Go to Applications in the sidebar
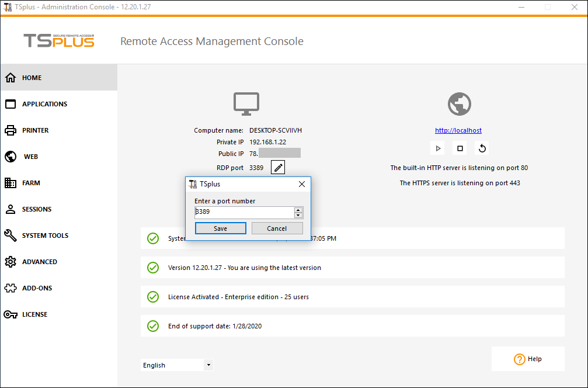588x388 pixels. pyautogui.click(x=44, y=104)
